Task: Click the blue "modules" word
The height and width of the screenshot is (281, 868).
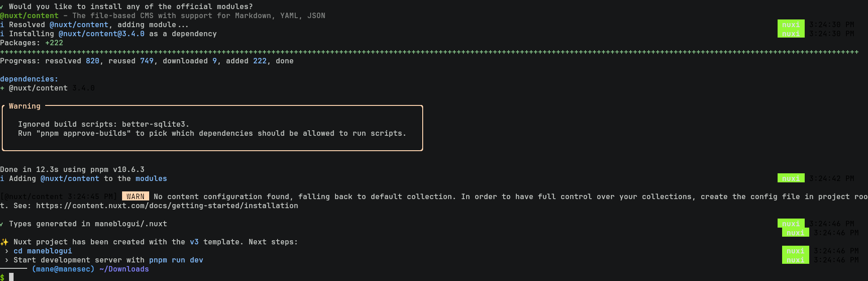Action: pos(151,179)
